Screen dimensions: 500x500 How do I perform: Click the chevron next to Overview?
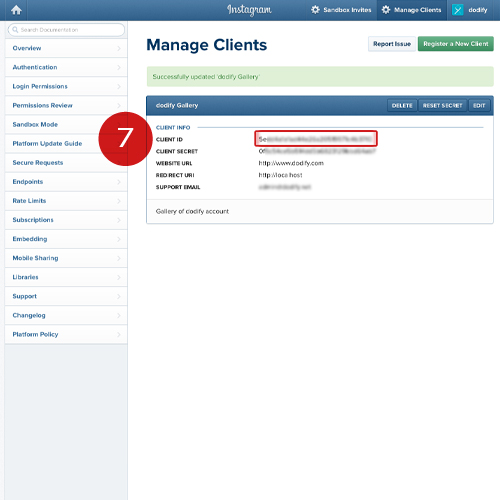pyautogui.click(x=119, y=48)
